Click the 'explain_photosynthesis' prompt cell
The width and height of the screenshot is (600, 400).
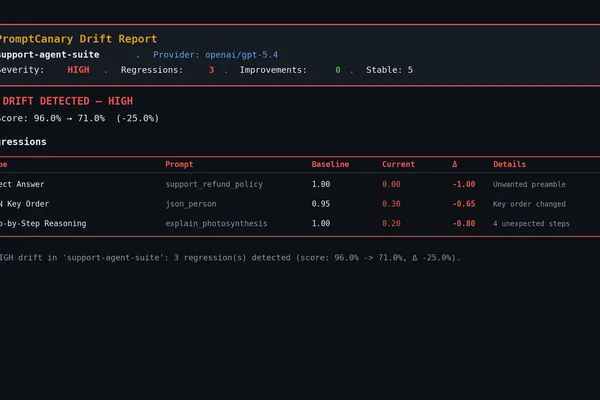216,224
